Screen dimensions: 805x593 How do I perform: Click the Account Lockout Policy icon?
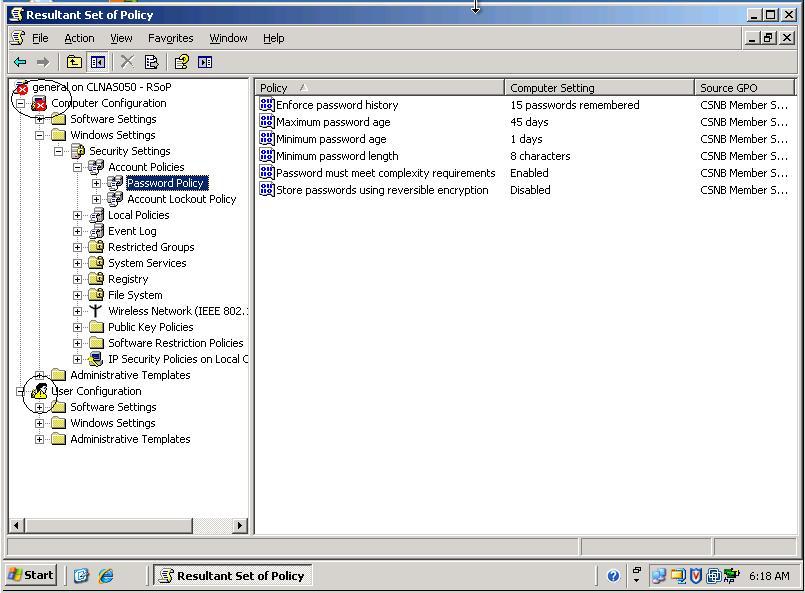(118, 199)
